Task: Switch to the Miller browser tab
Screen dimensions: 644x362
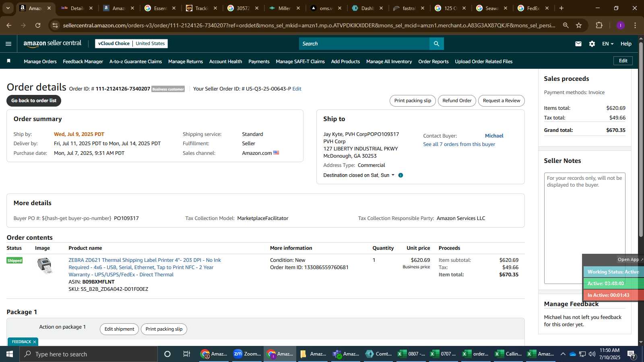Action: pyautogui.click(x=284, y=8)
